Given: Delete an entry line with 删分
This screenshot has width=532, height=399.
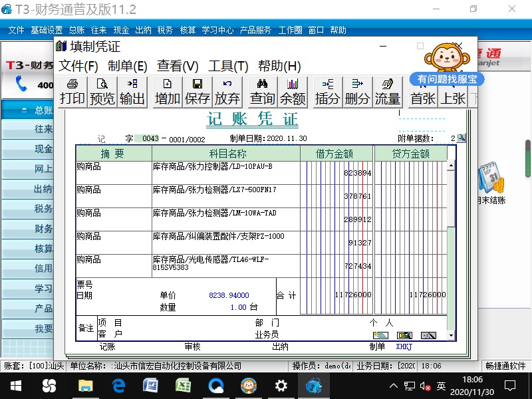Looking at the screenshot, I should point(357,92).
